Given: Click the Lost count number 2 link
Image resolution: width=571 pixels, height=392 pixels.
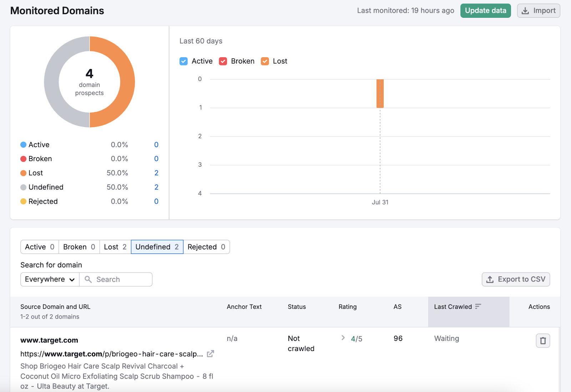Looking at the screenshot, I should tap(156, 173).
